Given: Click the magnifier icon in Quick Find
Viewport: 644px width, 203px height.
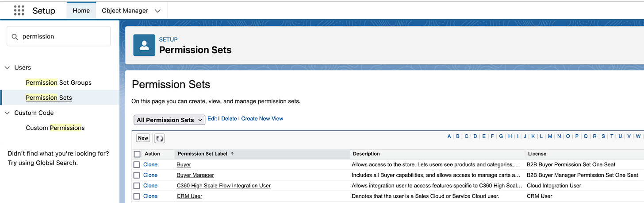Looking at the screenshot, I should click(x=15, y=36).
